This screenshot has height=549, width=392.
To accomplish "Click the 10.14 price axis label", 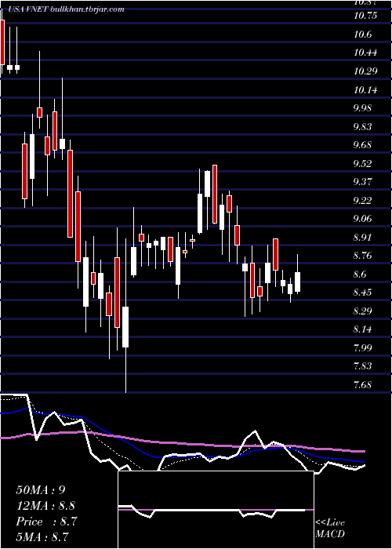I will click(x=366, y=90).
